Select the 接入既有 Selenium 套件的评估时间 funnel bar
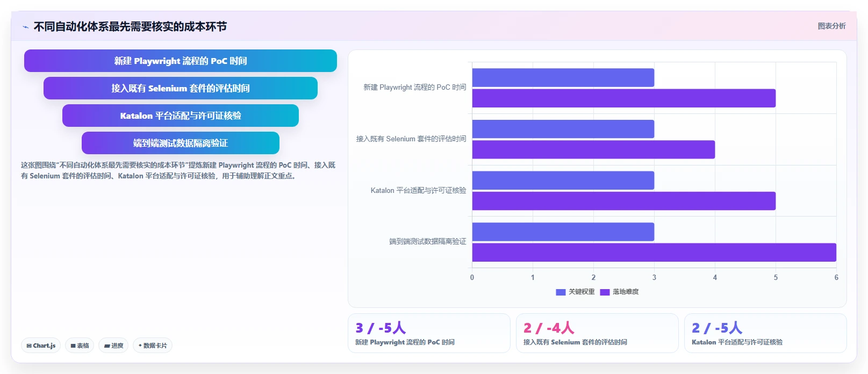The height and width of the screenshot is (374, 868). click(x=181, y=88)
